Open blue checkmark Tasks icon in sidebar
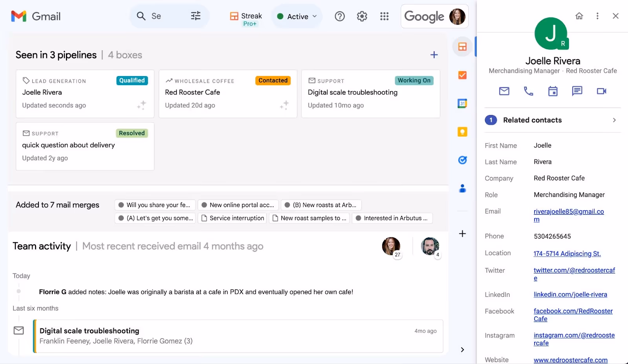The width and height of the screenshot is (628, 364). pos(462,160)
